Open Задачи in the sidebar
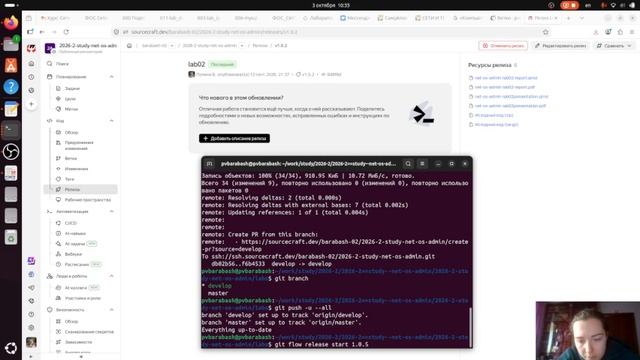This screenshot has width=640, height=360. pyautogui.click(x=72, y=89)
